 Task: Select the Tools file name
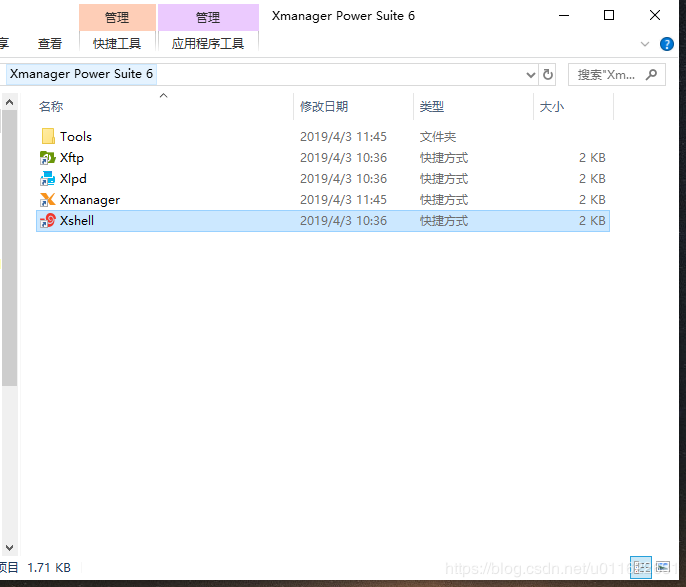[76, 137]
